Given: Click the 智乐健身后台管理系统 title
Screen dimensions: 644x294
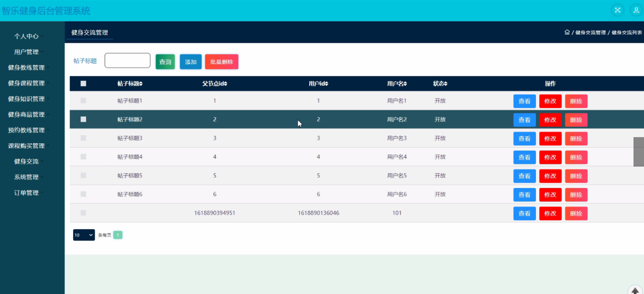Looking at the screenshot, I should click(x=45, y=11).
